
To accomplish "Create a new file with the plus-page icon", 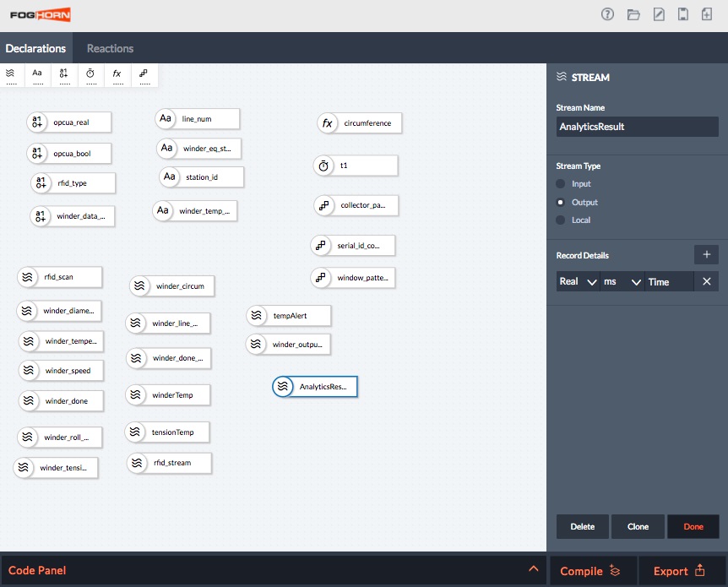I will pos(707,14).
